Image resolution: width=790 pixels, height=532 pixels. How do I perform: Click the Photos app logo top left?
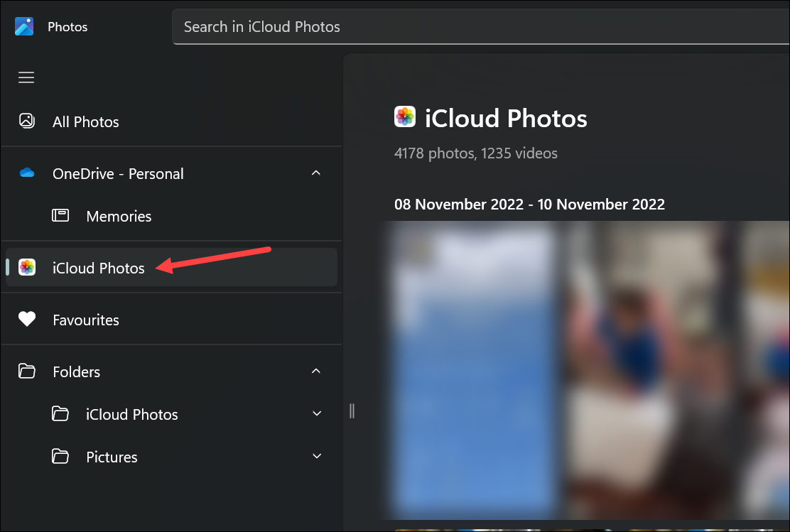(23, 26)
